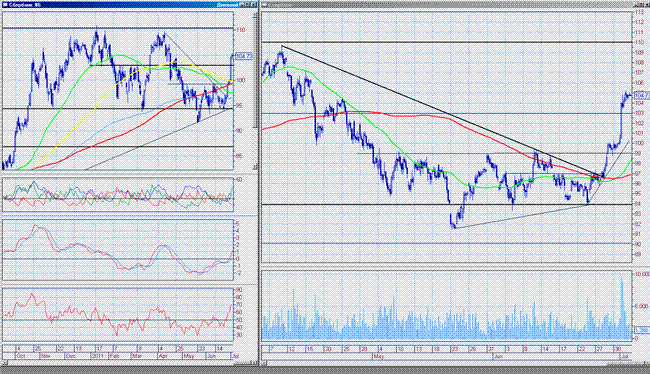Close the left Сбербанк chart window
Screen dimensions: 650x374
253,5
